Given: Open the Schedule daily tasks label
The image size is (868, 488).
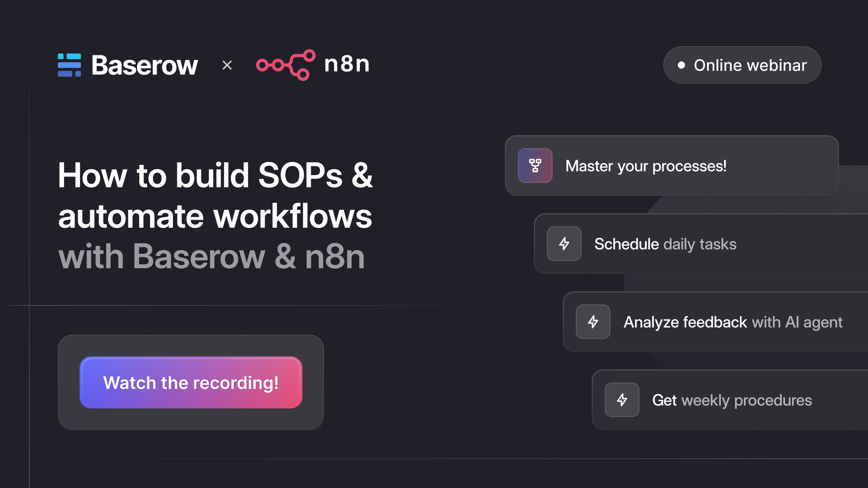Looking at the screenshot, I should pos(665,244).
